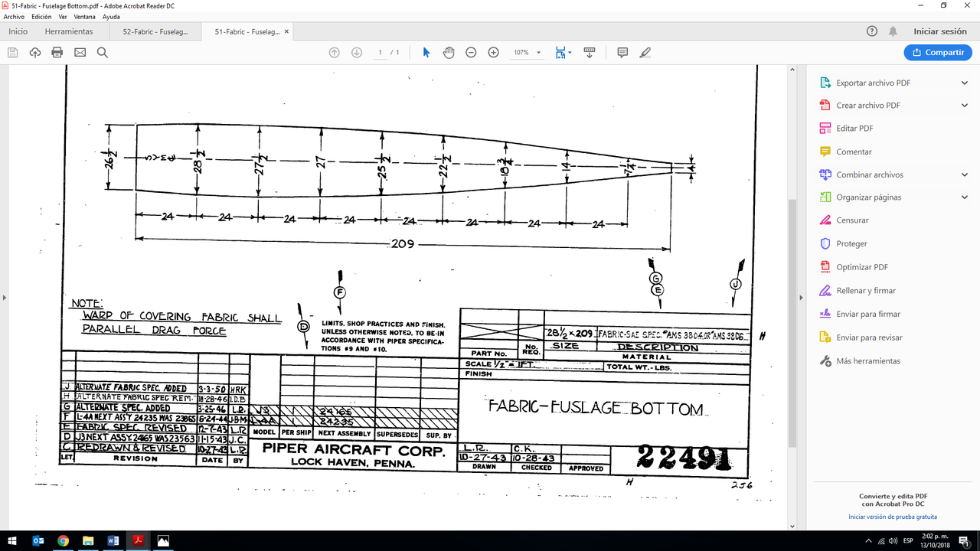This screenshot has width=980, height=551.
Task: Open the Ver menu
Action: pos(63,16)
